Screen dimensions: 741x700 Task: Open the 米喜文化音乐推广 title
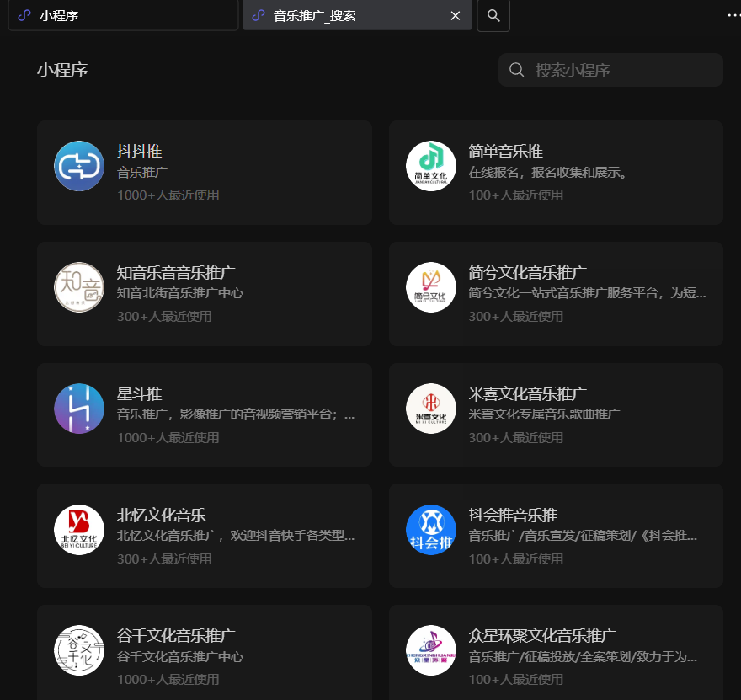[527, 393]
